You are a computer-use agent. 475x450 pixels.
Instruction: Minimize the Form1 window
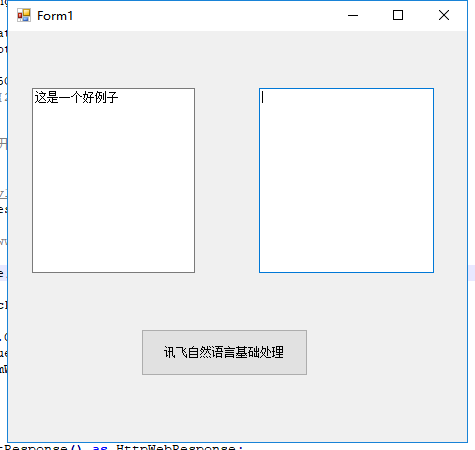[x=353, y=15]
